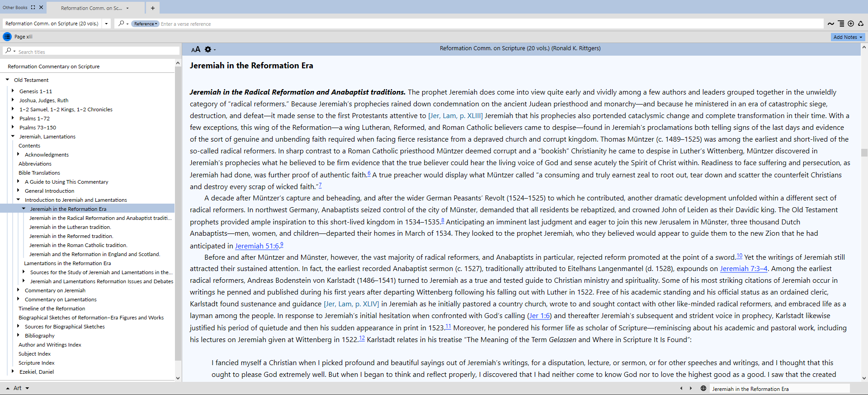The width and height of the screenshot is (868, 395).
Task: Go to previous section with left arrow
Action: click(681, 388)
